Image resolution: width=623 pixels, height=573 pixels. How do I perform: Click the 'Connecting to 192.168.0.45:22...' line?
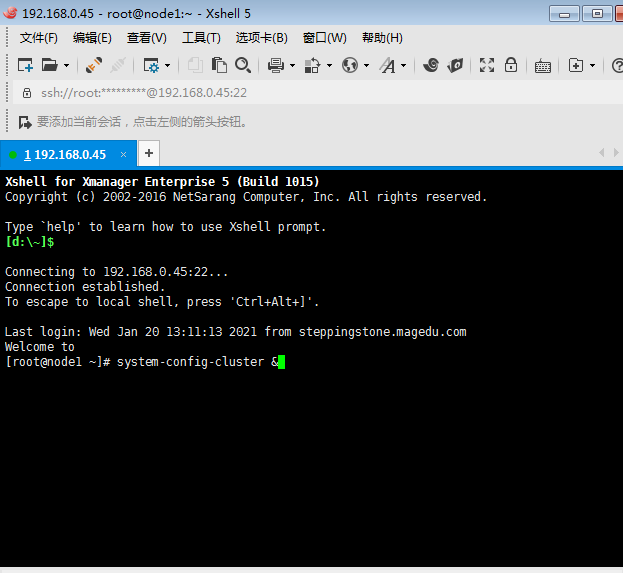tap(116, 272)
